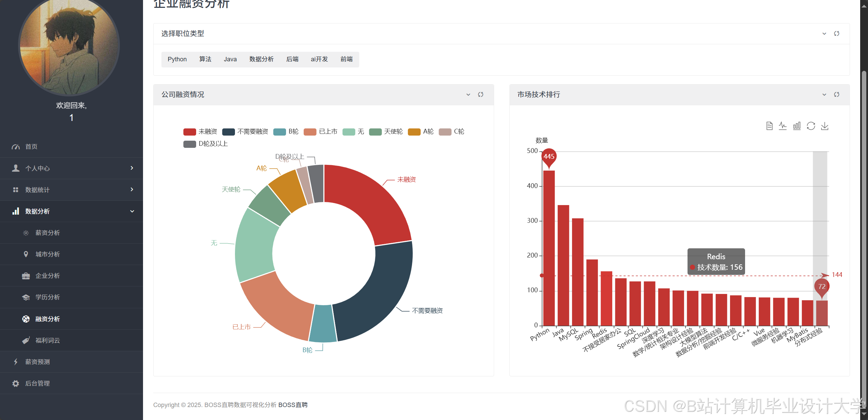The image size is (868, 420).
Task: Open data view in chart toolbox
Action: click(769, 126)
